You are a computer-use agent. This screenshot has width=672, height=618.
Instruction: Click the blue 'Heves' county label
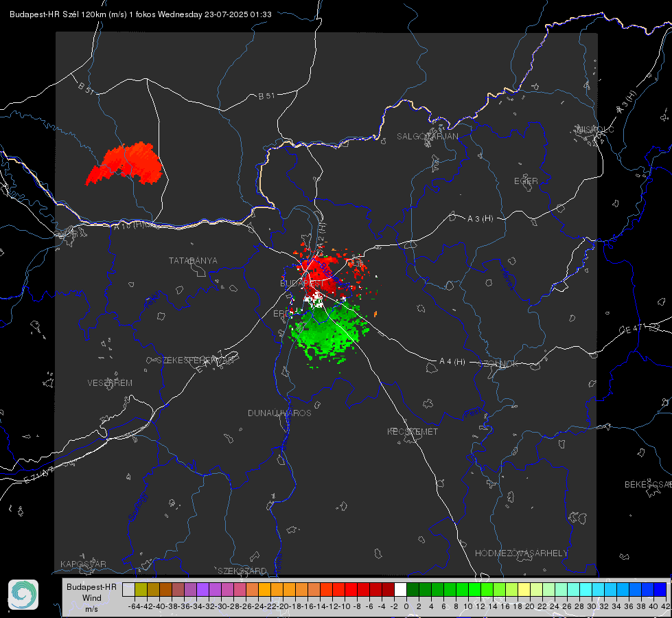pyautogui.click(x=507, y=279)
